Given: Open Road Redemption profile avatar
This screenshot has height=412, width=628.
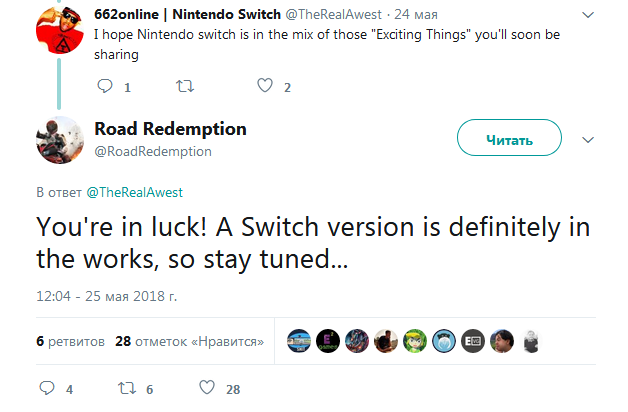Looking at the screenshot, I should [60, 140].
